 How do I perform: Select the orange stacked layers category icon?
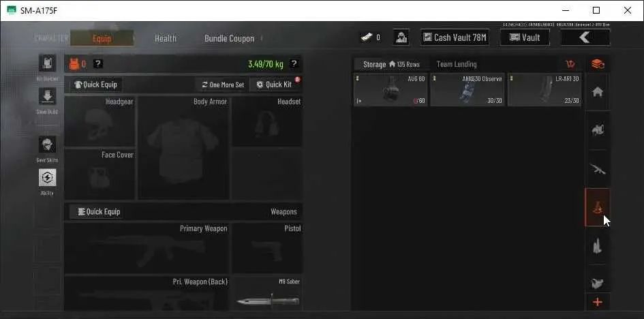tap(598, 64)
